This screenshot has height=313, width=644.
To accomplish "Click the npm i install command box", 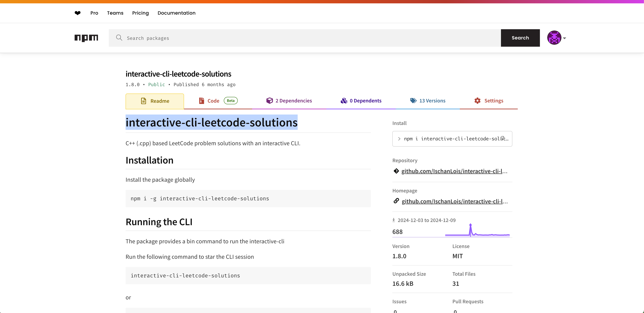I will pyautogui.click(x=452, y=139).
